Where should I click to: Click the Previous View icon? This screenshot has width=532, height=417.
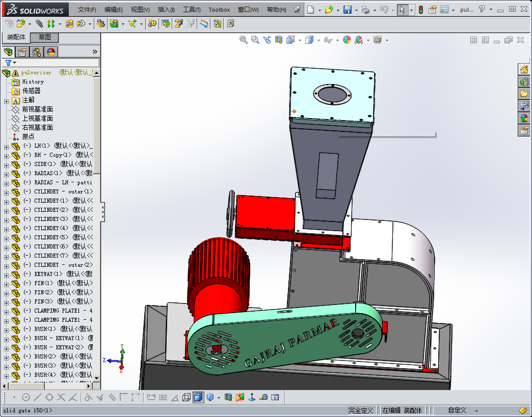pos(267,40)
